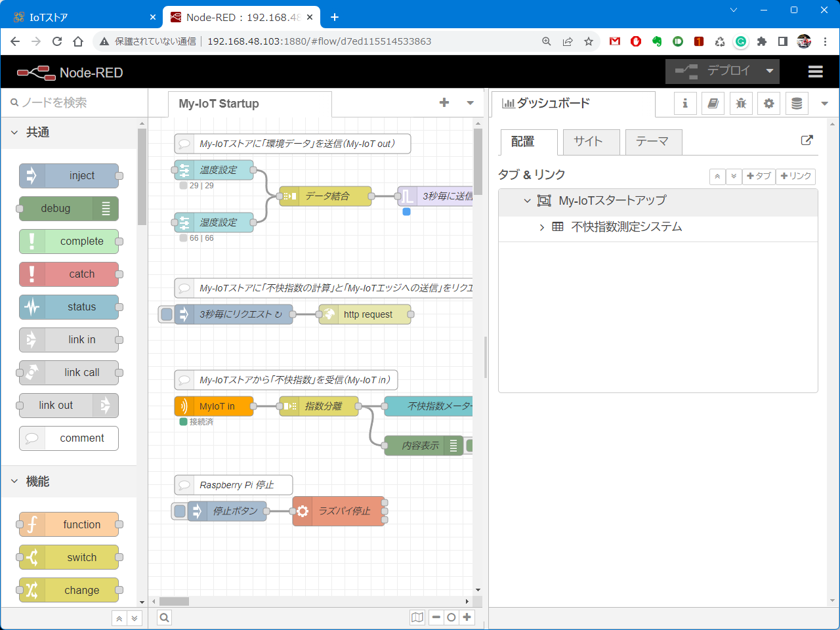The width and height of the screenshot is (840, 630).
Task: Open the Node-RED hamburger main menu
Action: pyautogui.click(x=815, y=72)
